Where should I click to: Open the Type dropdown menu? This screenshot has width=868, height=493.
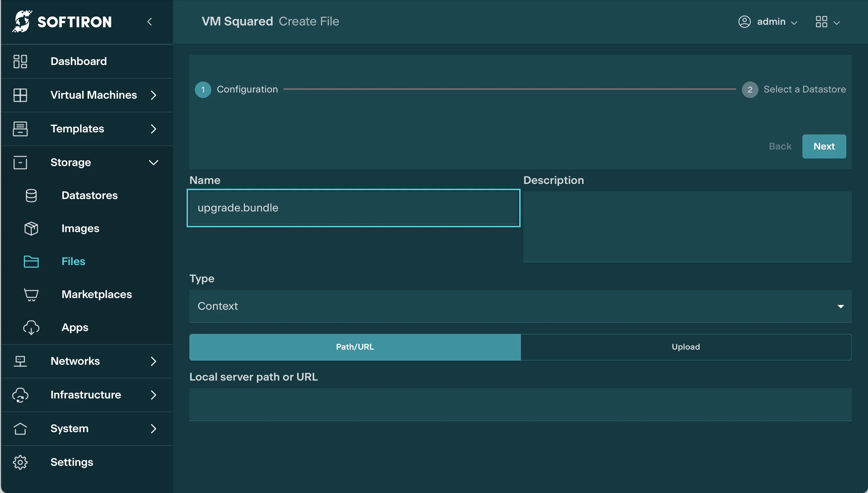pos(521,306)
